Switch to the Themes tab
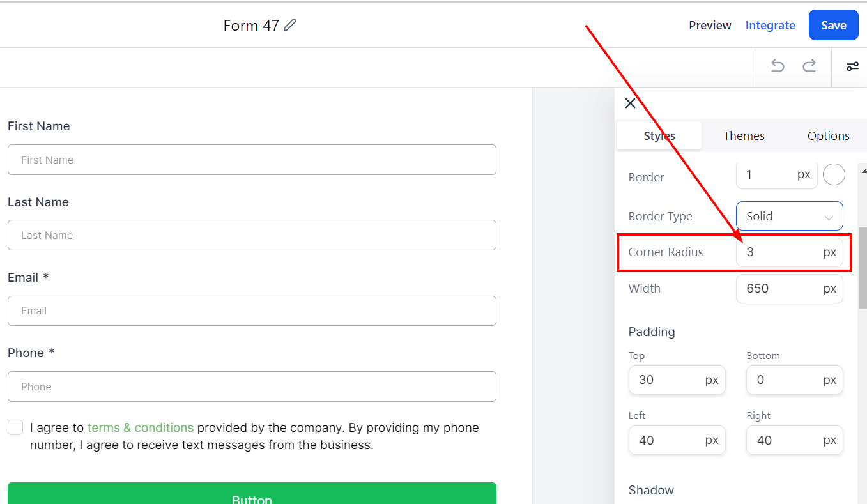The image size is (867, 504). pos(744,135)
